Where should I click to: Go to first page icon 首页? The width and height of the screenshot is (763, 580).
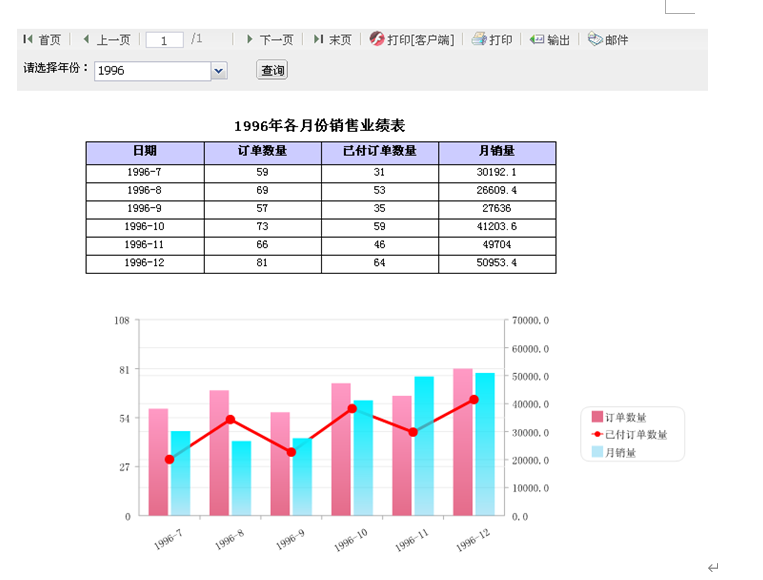point(28,39)
